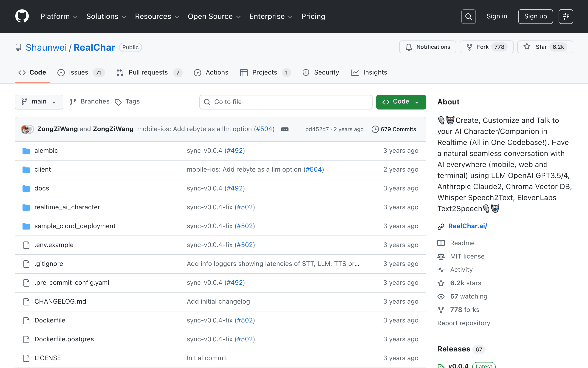Open the bd452d7 commit hash
The image size is (588, 368).
317,129
